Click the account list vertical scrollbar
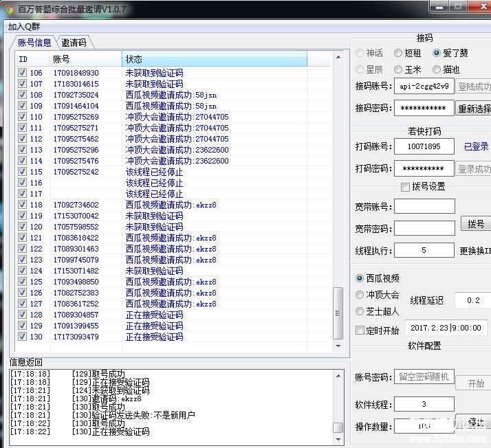The image size is (491, 448). pyautogui.click(x=338, y=206)
